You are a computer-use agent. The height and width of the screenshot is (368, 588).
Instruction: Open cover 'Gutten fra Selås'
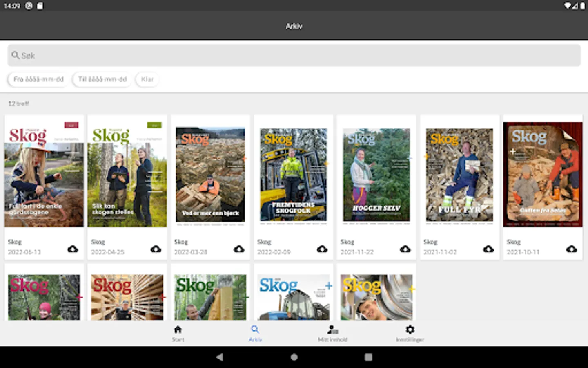tap(543, 174)
